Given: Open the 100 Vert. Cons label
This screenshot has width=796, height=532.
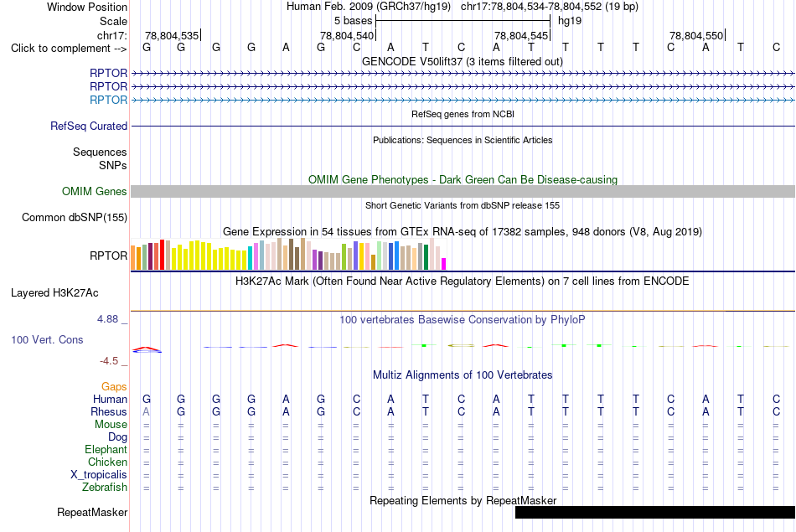Looking at the screenshot, I should click(x=47, y=339).
